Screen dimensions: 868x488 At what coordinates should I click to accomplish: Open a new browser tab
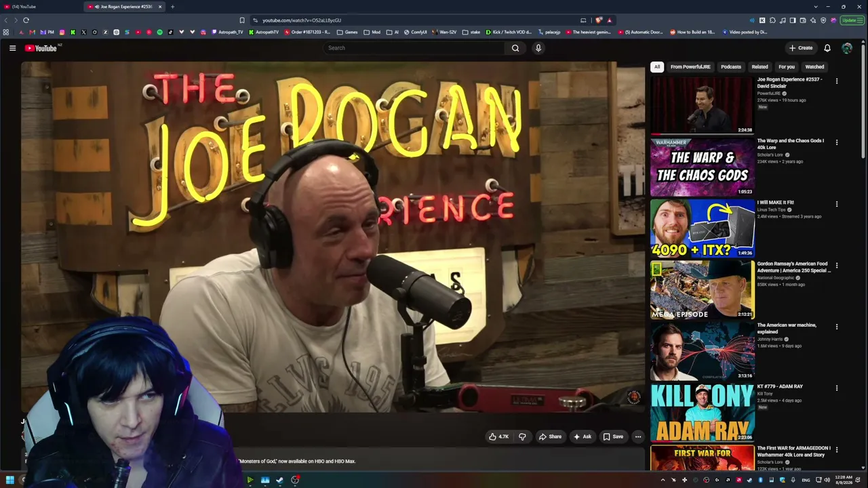click(x=172, y=7)
